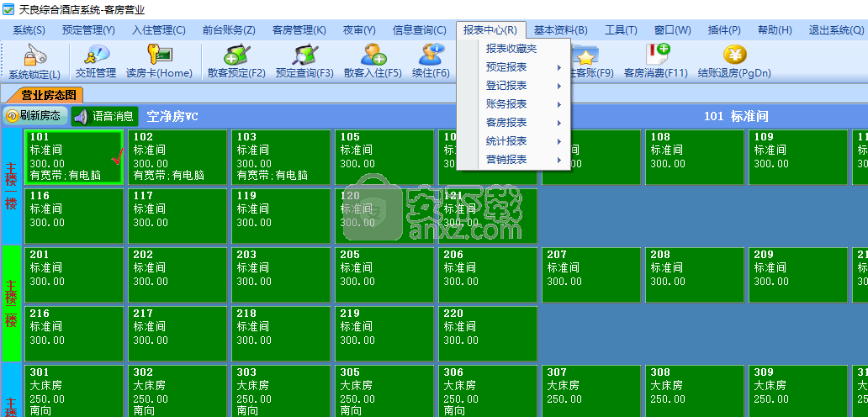Expand the 预定报表 submenu
Viewport: 868px width, 417px height.
(x=513, y=67)
